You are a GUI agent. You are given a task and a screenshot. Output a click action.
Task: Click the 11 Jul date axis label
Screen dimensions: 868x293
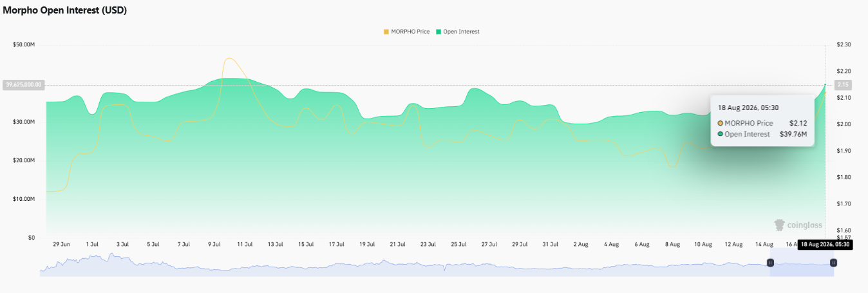coord(245,245)
